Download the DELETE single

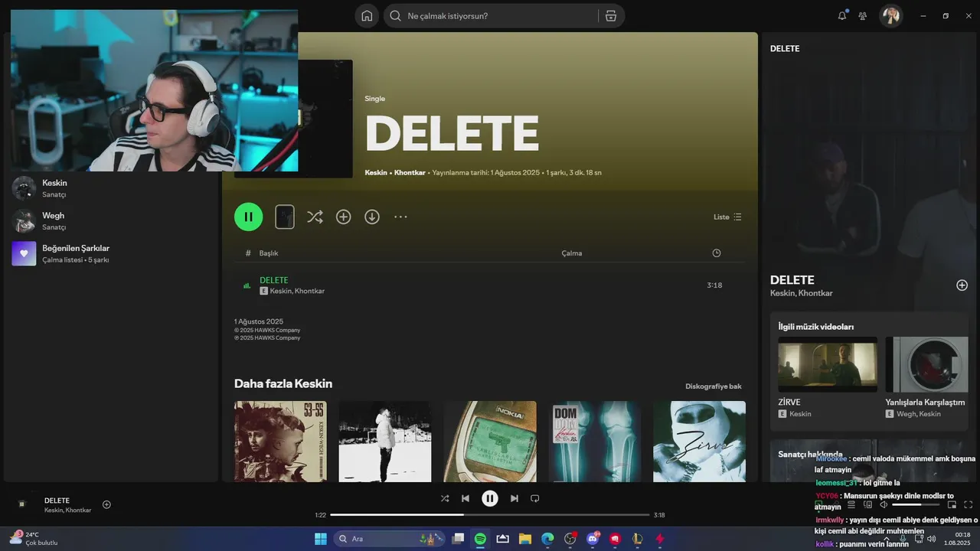(x=372, y=217)
